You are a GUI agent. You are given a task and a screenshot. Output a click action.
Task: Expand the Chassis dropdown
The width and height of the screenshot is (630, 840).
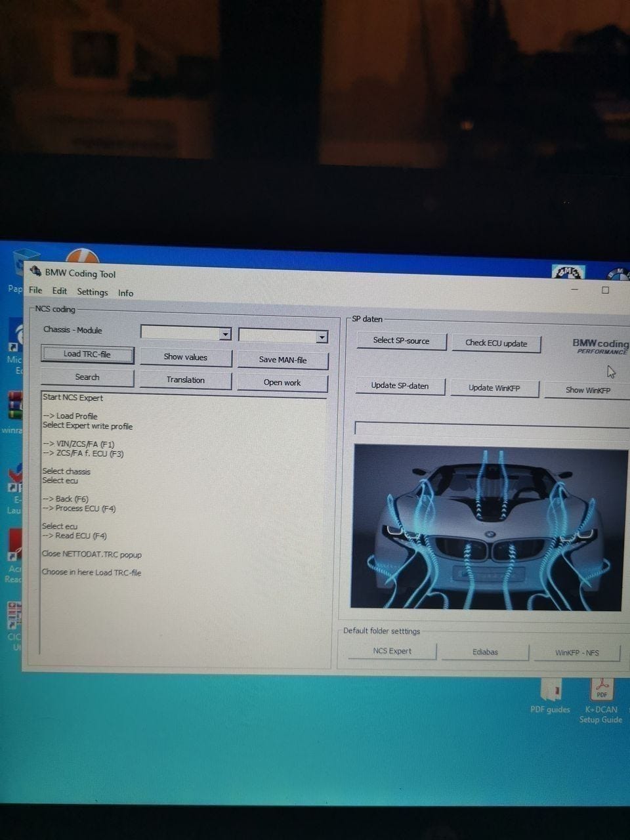[225, 335]
